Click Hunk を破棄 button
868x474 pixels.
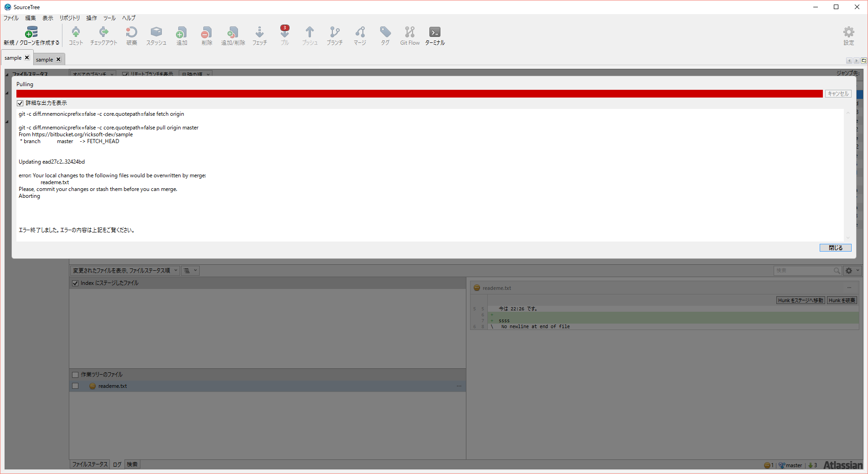842,300
